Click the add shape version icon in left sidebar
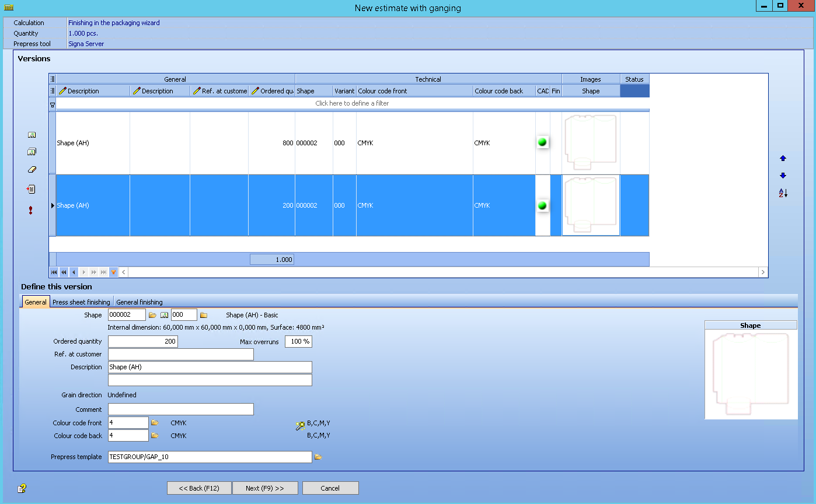Screen dimensions: 816x504 (x=32, y=135)
